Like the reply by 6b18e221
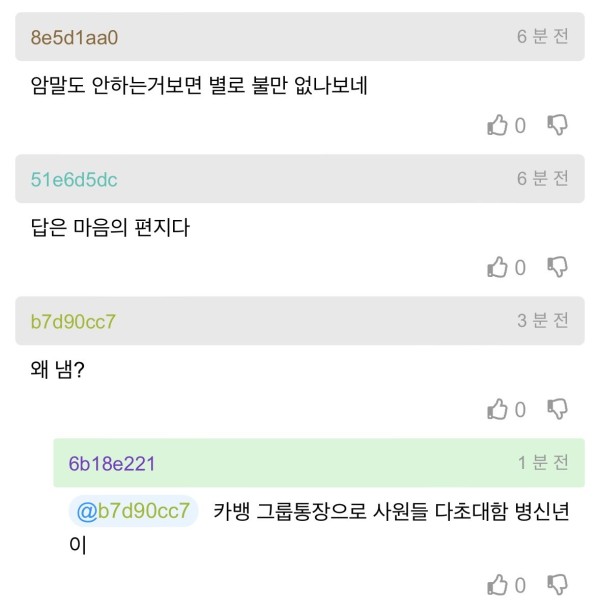The width and height of the screenshot is (600, 607). (x=497, y=585)
